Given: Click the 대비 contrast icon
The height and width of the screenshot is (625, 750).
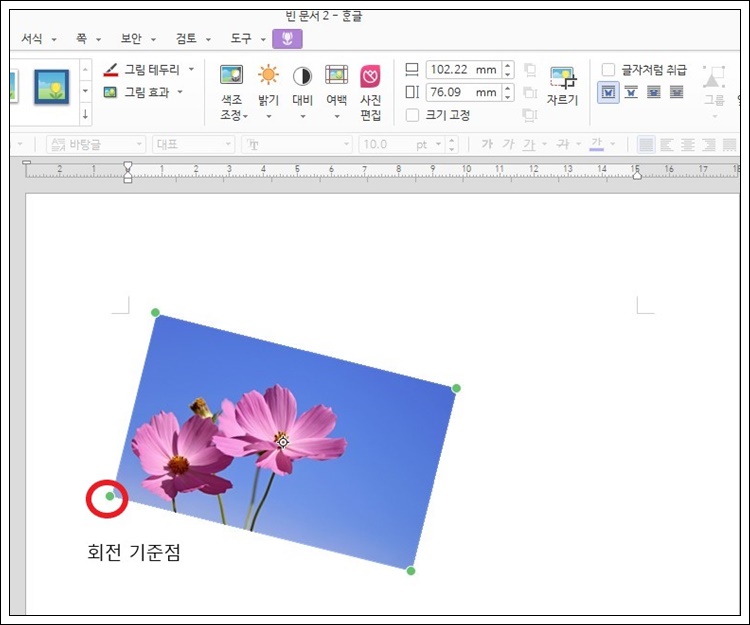Looking at the screenshot, I should pyautogui.click(x=302, y=76).
